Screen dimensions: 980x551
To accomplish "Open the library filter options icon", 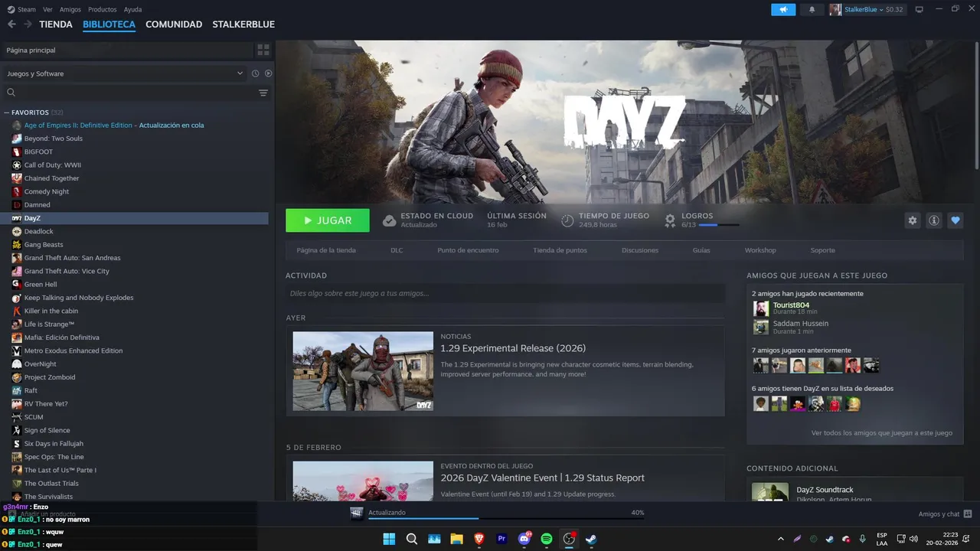I will [x=263, y=93].
